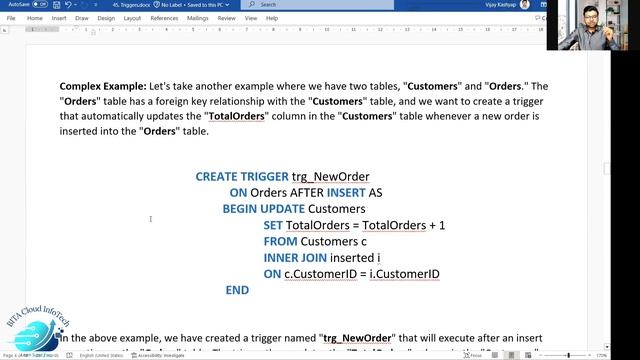The image size is (640, 360).
Task: Select Web Layout view icon
Action: coord(528,356)
